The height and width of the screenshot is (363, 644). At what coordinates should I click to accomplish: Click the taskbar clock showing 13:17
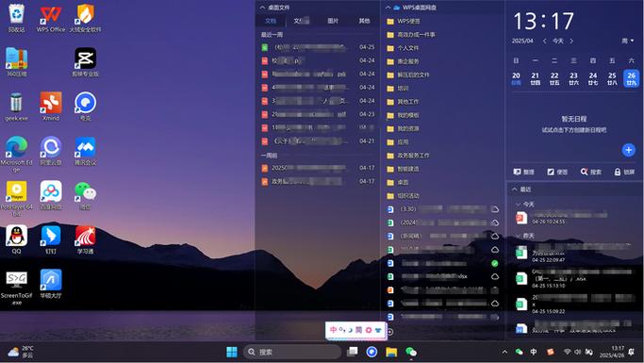pos(611,352)
